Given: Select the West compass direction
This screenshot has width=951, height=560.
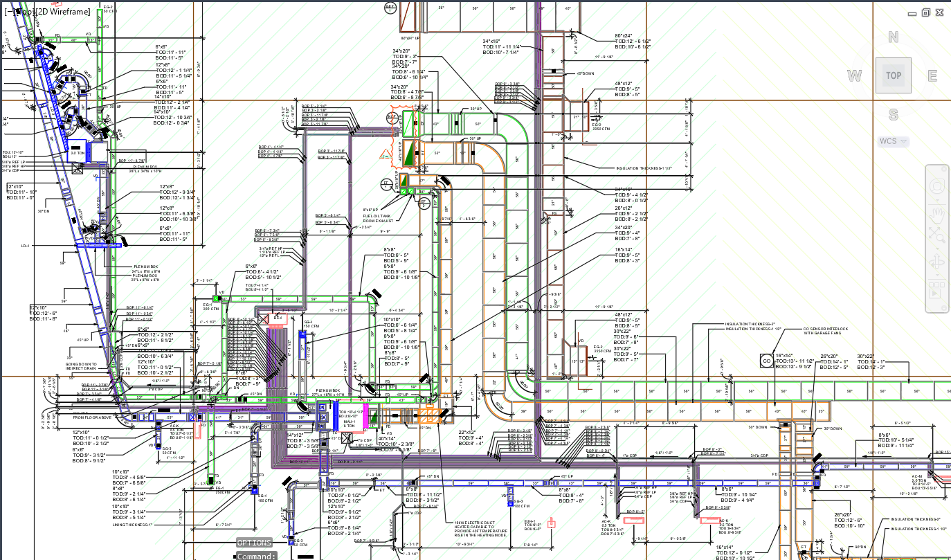Looking at the screenshot, I should click(855, 76).
